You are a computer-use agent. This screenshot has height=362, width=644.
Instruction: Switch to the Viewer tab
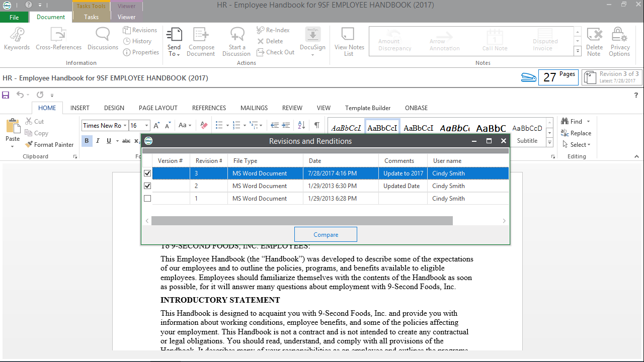point(127,17)
